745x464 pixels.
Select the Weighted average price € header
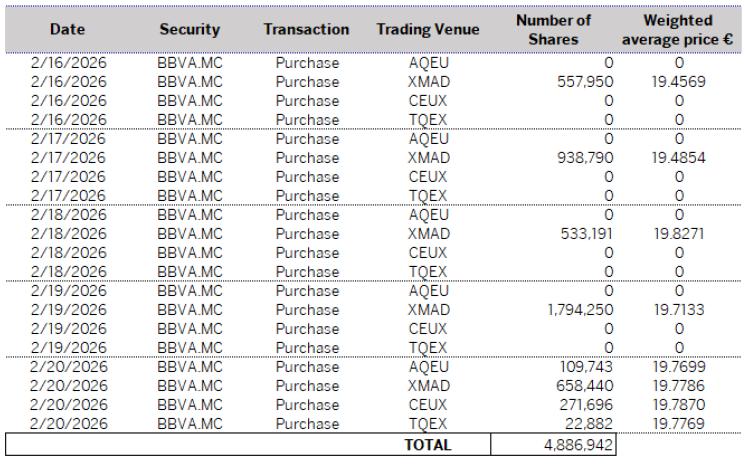[x=678, y=30]
